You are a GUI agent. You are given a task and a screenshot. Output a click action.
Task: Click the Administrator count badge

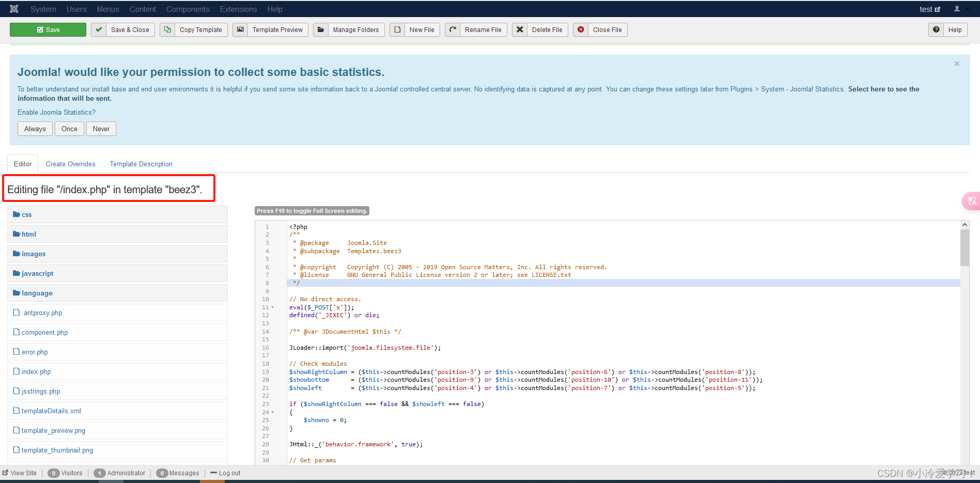100,473
